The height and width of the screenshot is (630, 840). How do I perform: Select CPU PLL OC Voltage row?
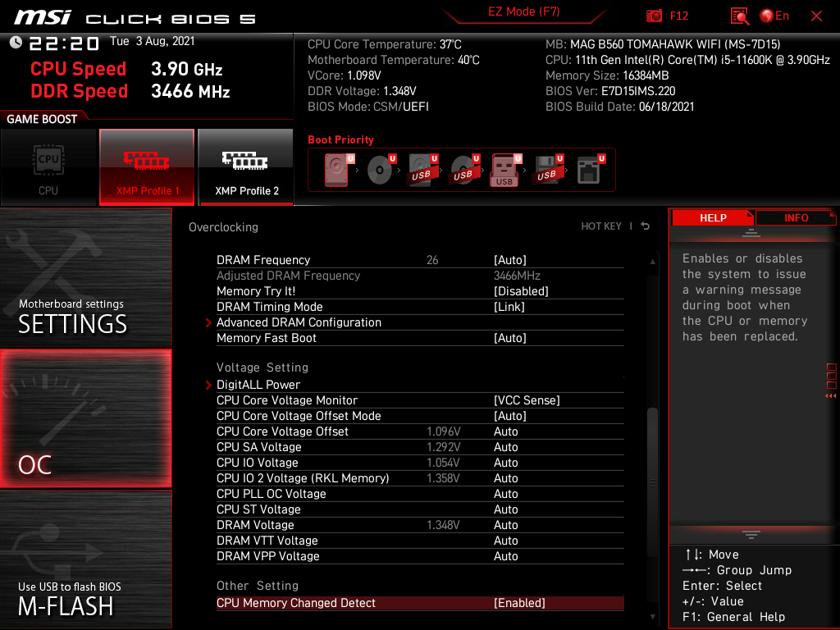click(420, 493)
